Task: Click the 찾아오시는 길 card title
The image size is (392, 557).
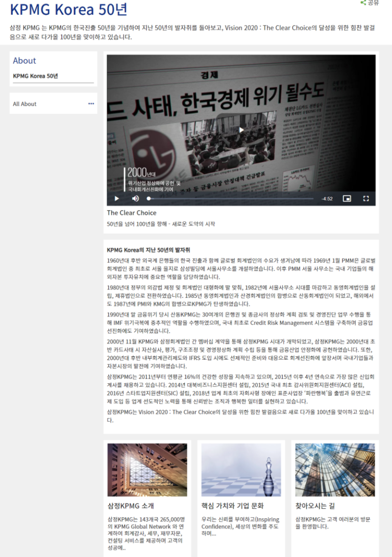Action: [315, 506]
